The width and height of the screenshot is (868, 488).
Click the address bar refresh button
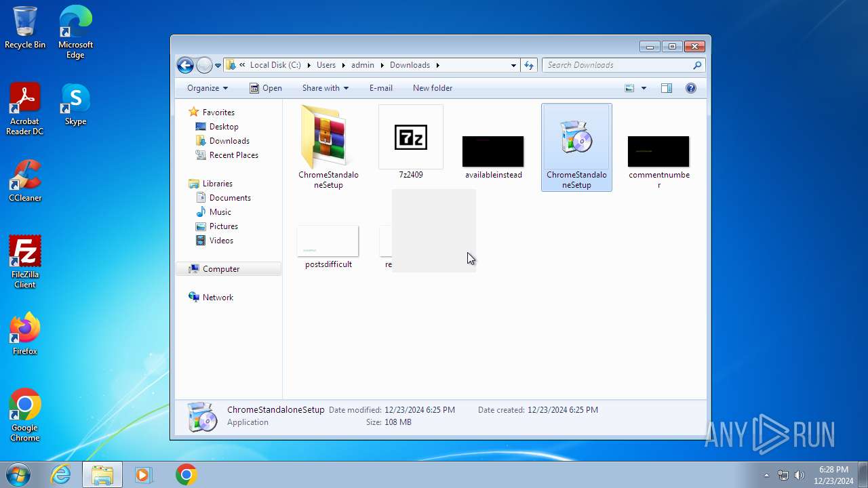point(529,65)
